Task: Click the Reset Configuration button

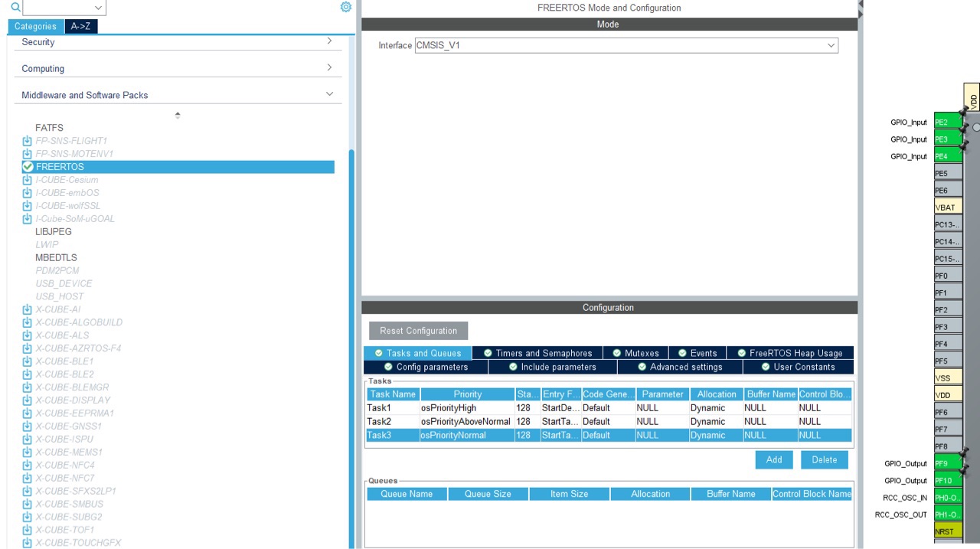Action: pos(418,331)
